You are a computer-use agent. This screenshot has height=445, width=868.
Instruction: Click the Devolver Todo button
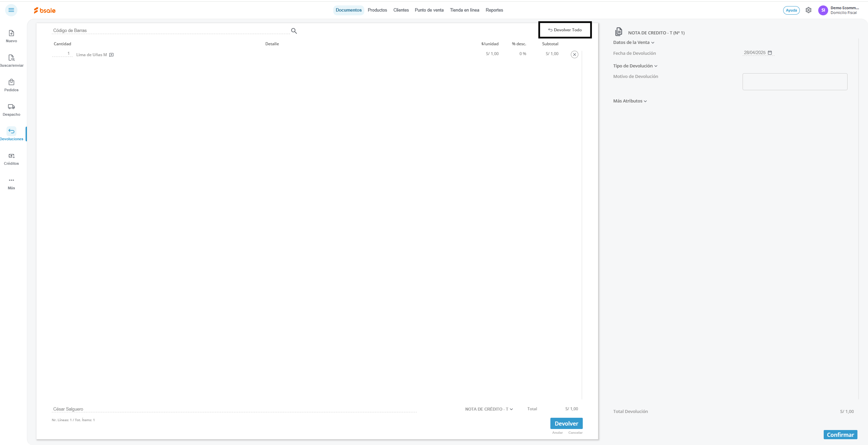pyautogui.click(x=565, y=30)
